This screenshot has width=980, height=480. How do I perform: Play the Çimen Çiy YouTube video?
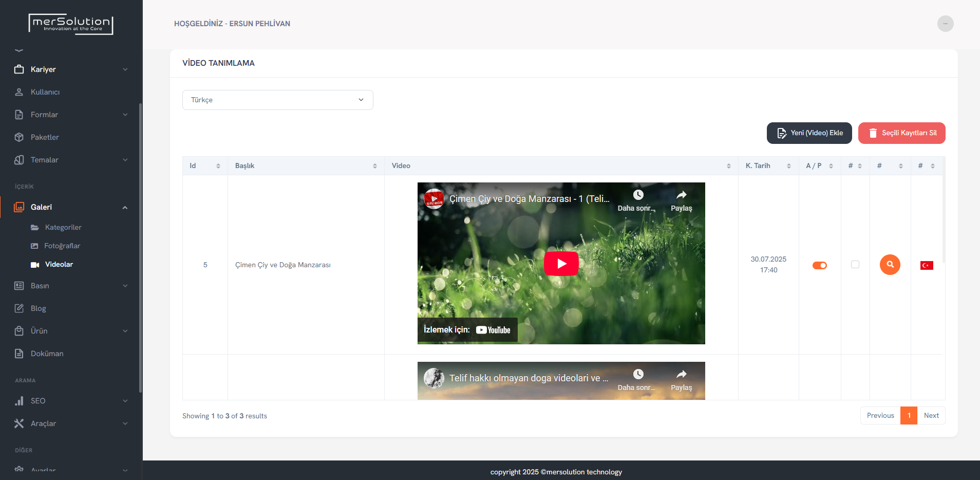[561, 264]
